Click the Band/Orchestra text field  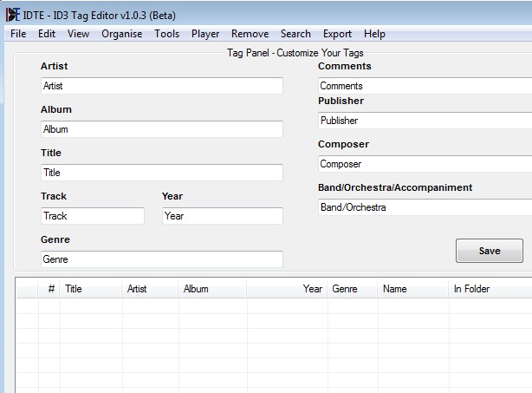(x=425, y=207)
